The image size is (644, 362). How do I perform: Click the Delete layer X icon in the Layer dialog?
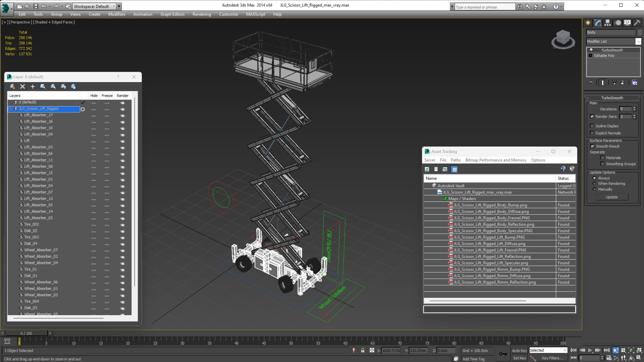(x=23, y=86)
